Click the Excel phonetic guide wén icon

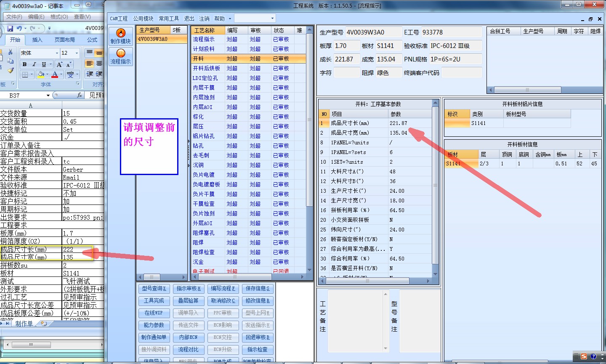(x=70, y=74)
